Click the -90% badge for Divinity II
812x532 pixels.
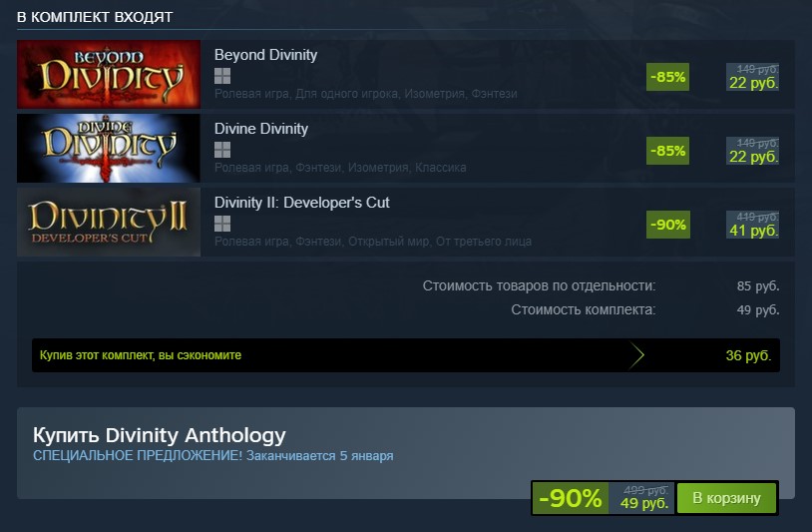[668, 225]
